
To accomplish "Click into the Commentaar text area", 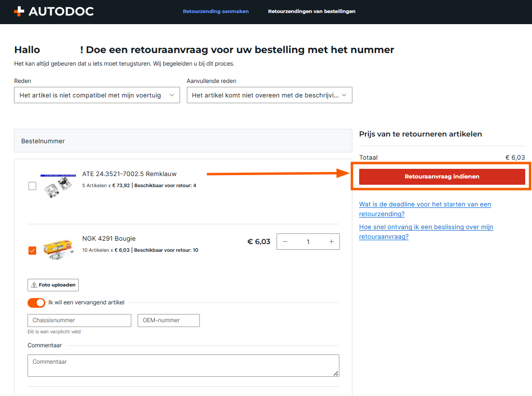I will (183, 365).
